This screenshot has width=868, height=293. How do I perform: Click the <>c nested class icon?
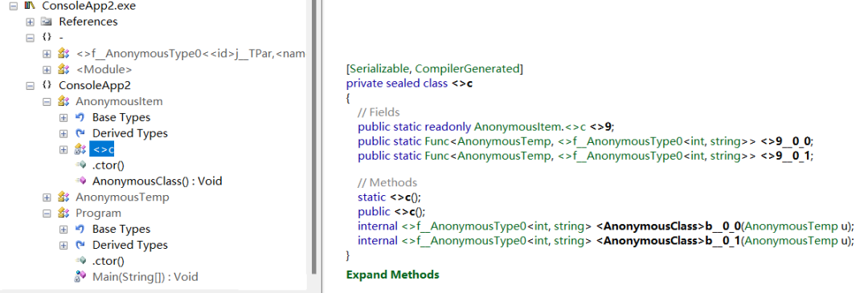80,149
